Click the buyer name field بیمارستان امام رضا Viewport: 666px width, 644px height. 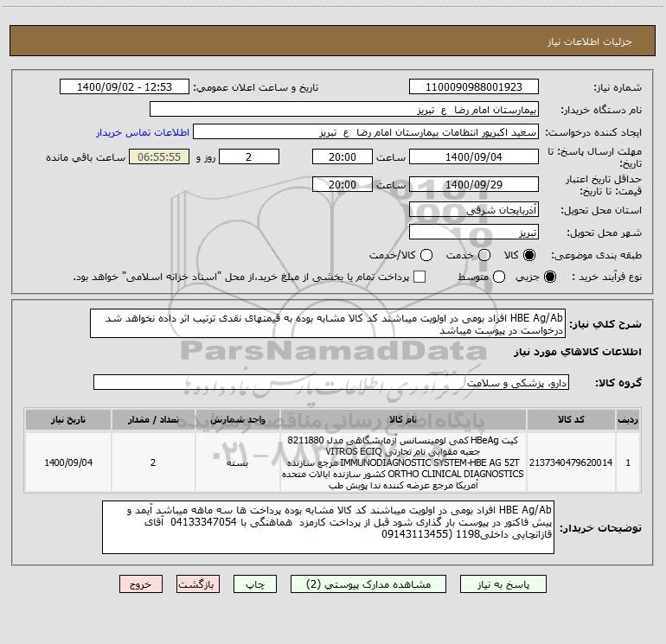click(344, 110)
